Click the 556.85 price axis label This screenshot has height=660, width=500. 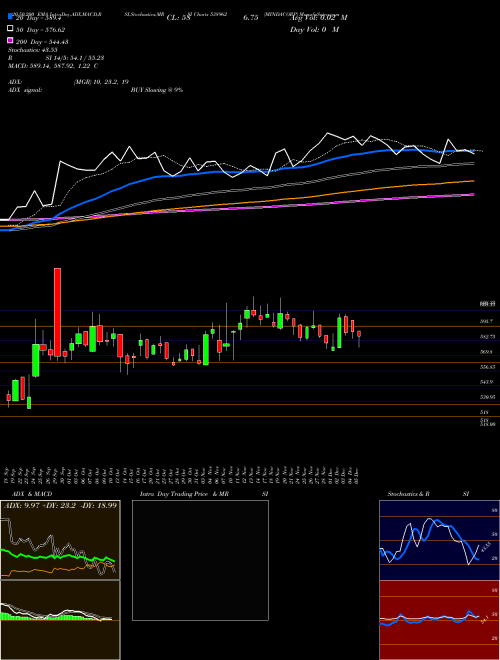tap(488, 367)
